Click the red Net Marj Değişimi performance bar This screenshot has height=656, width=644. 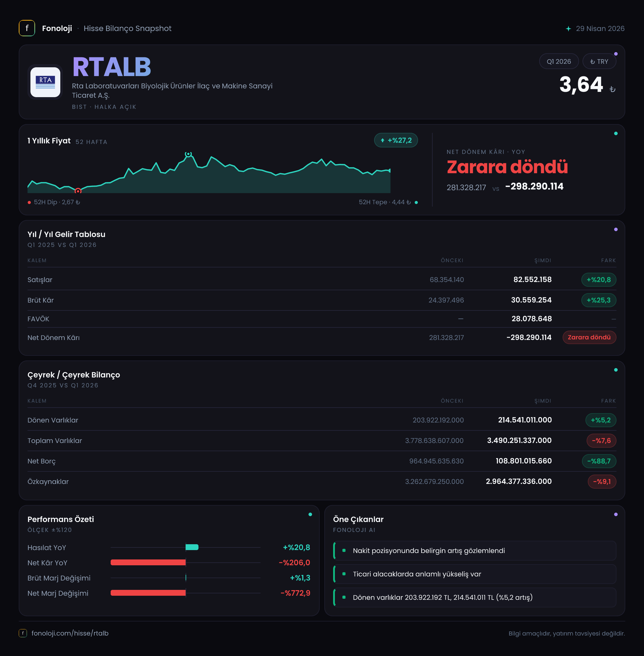click(148, 593)
